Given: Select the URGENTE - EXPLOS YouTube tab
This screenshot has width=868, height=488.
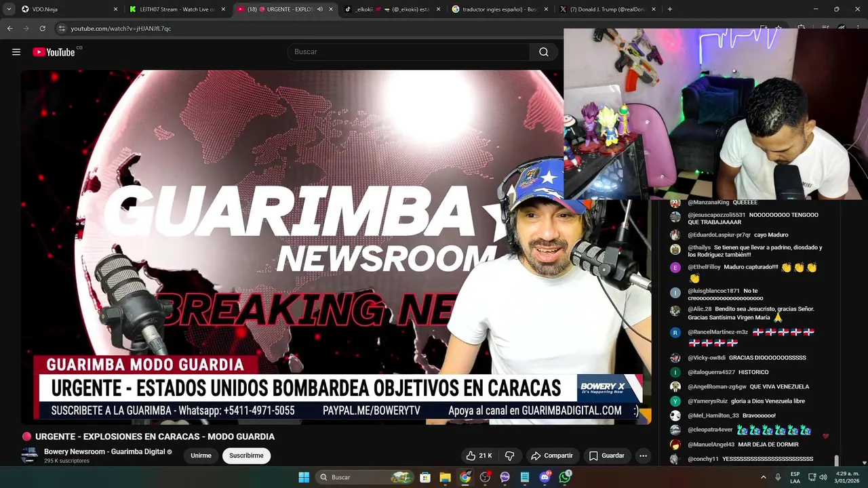Looking at the screenshot, I should pyautogui.click(x=285, y=9).
